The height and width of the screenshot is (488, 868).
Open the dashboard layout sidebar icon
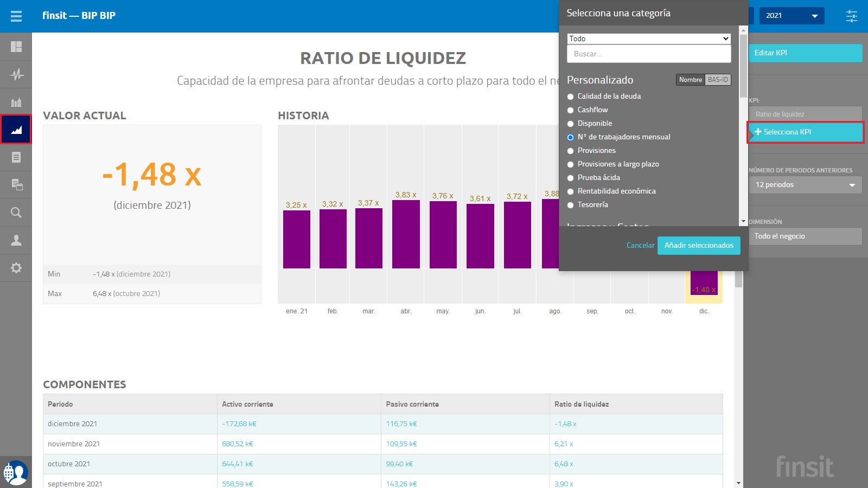(16, 47)
